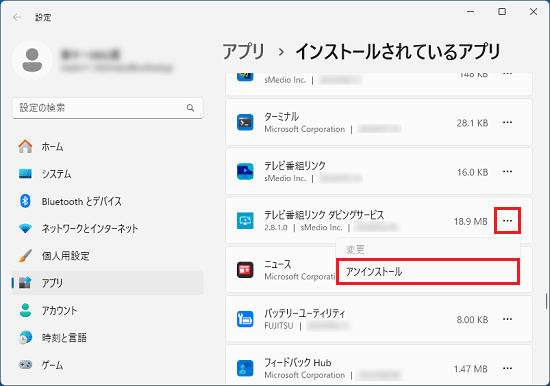Click the app list vertical scrollbar
This screenshot has height=386, width=550.
pyautogui.click(x=546, y=301)
